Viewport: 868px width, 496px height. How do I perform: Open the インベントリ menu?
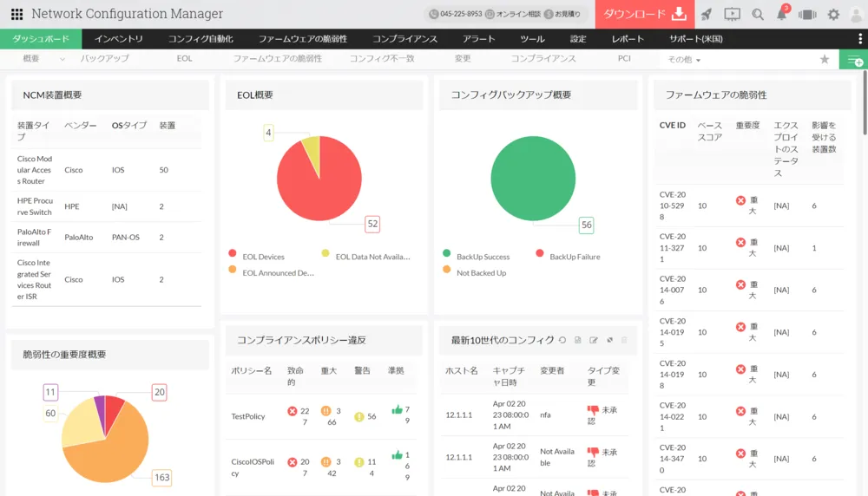pos(118,39)
